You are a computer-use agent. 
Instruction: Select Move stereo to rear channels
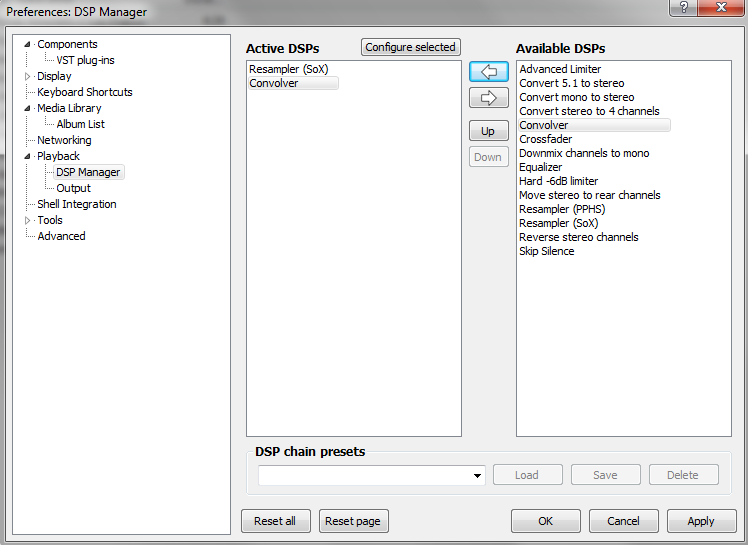click(590, 195)
